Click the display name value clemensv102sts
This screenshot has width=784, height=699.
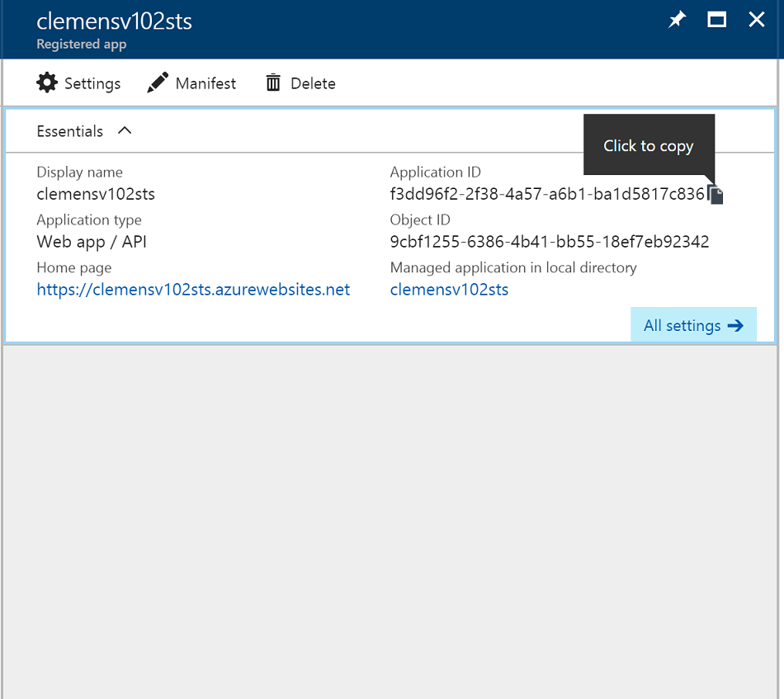click(96, 193)
